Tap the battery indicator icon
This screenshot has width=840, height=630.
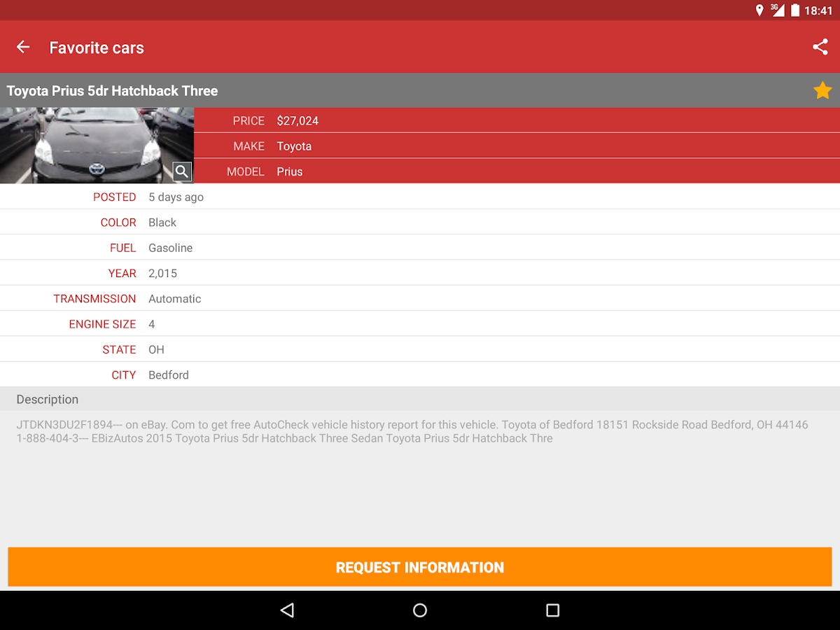click(797, 10)
